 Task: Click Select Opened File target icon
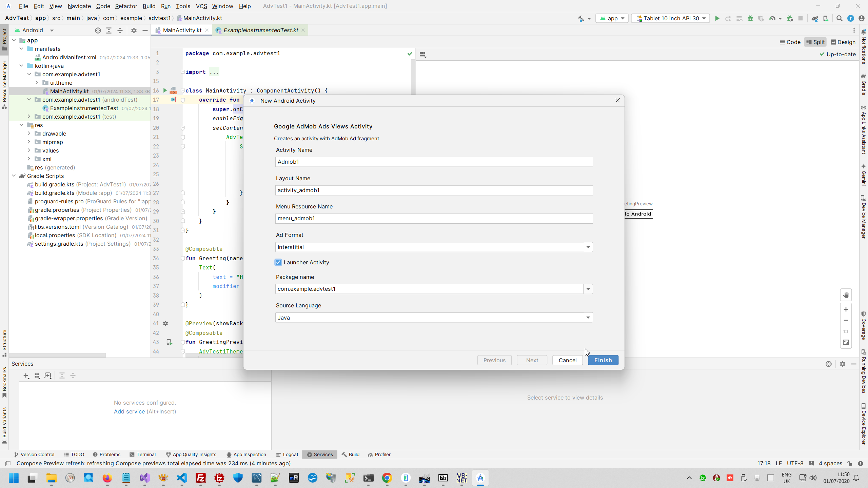pos(98,30)
